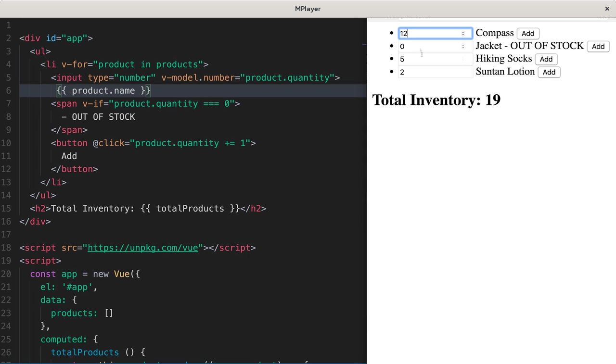
Task: Close the MPlayer window
Action: click(607, 9)
